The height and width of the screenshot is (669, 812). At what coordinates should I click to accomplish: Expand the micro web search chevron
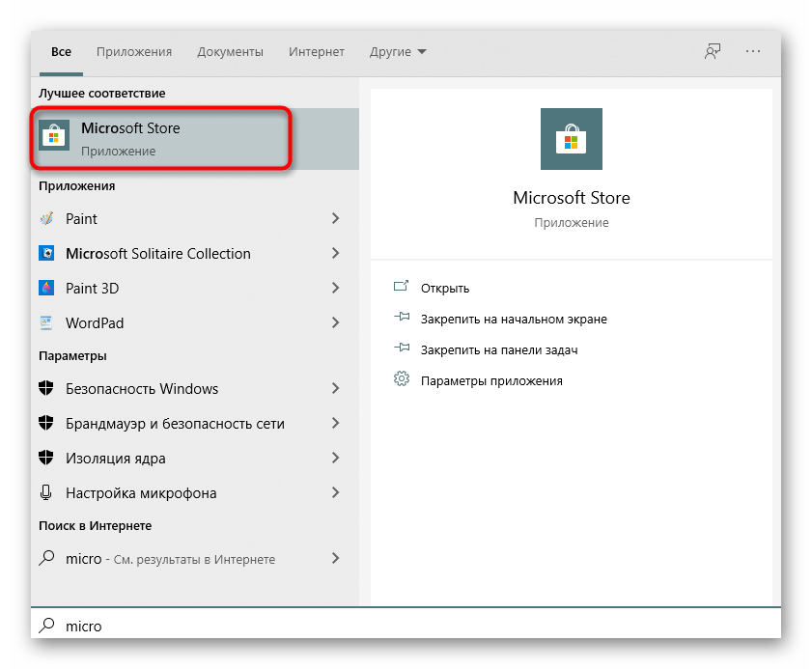336,558
